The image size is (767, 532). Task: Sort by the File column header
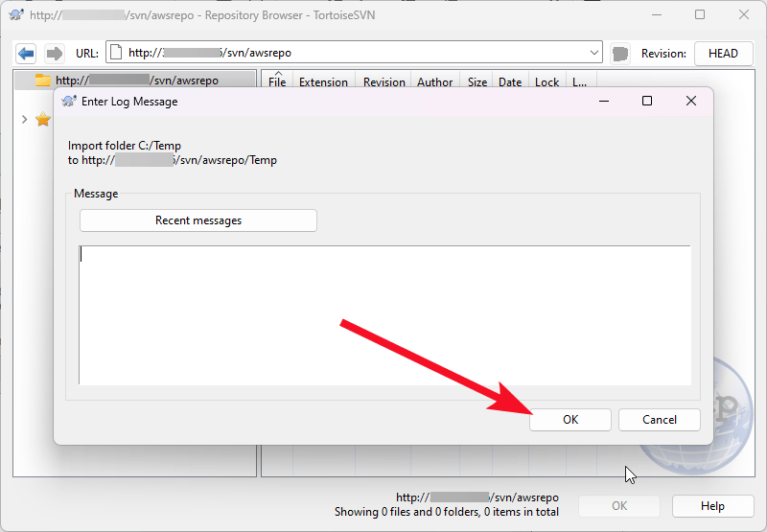coord(277,82)
